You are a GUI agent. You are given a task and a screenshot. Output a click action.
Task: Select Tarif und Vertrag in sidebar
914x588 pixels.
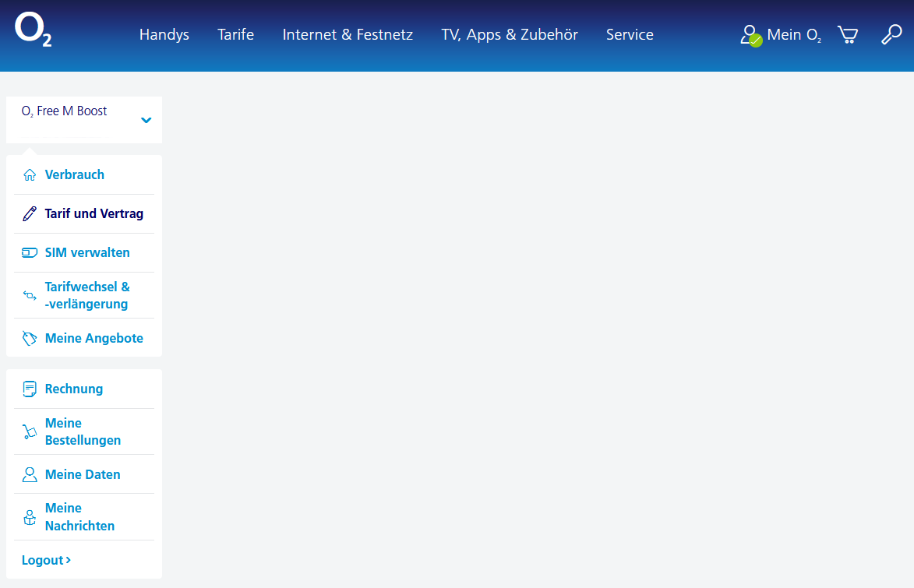coord(94,214)
